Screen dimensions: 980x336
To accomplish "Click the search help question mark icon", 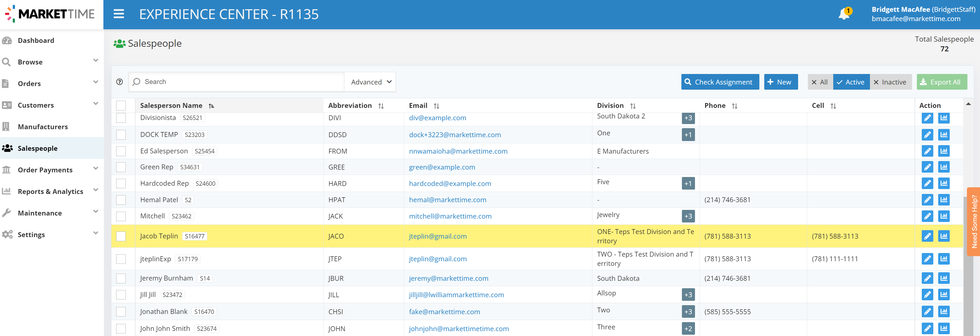I will tap(120, 82).
